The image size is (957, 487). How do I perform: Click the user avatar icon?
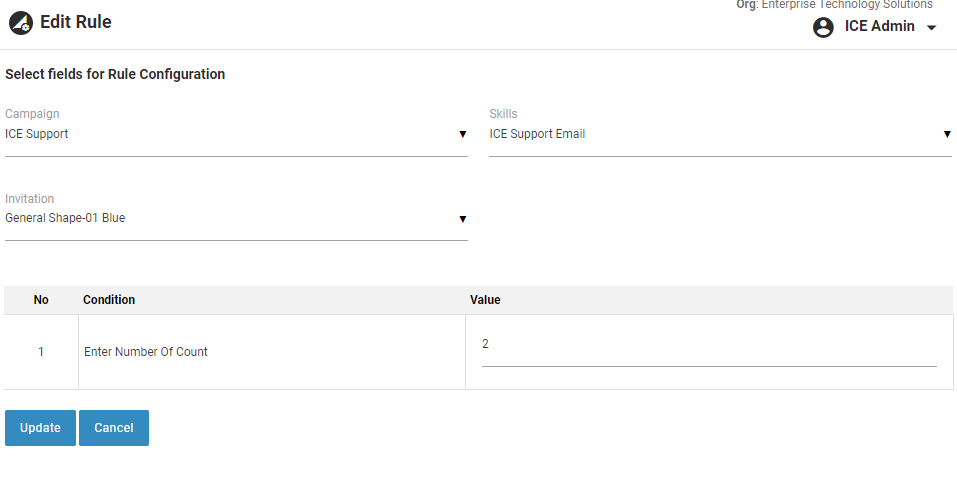pyautogui.click(x=823, y=27)
